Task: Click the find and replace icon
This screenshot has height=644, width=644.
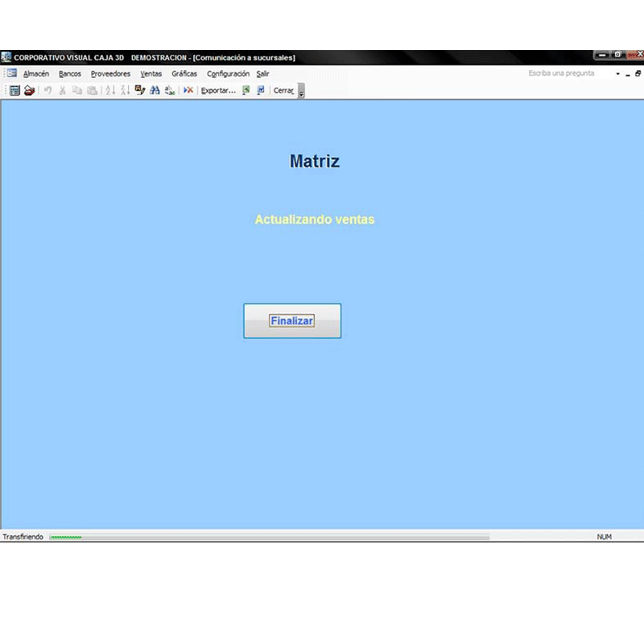Action: [169, 90]
